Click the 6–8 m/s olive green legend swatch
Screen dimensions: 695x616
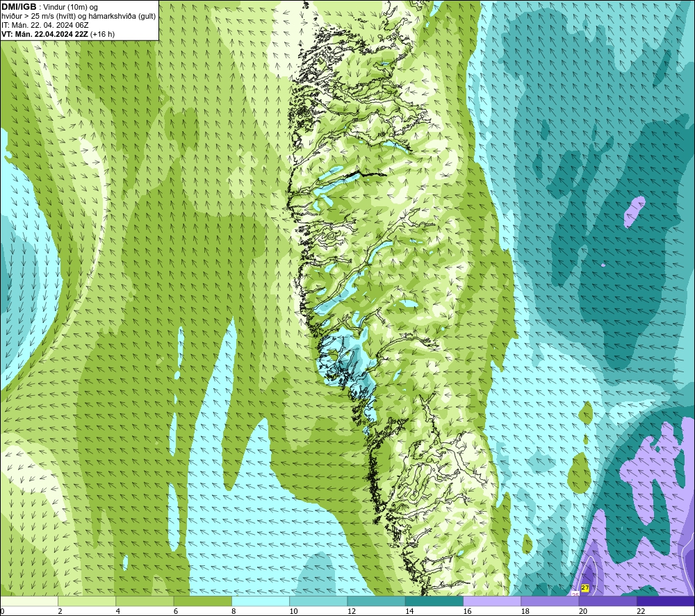pyautogui.click(x=203, y=601)
